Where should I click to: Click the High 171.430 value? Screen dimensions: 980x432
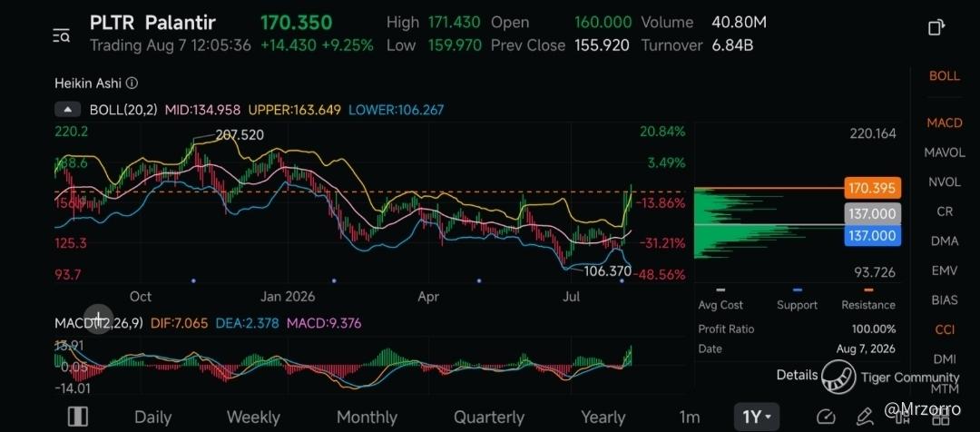[455, 23]
